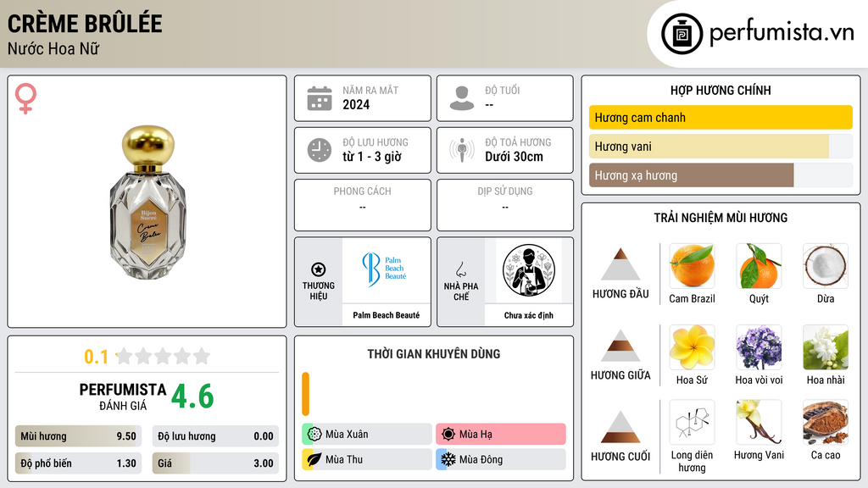
Task: Click the Phong cách box
Action: [363, 205]
